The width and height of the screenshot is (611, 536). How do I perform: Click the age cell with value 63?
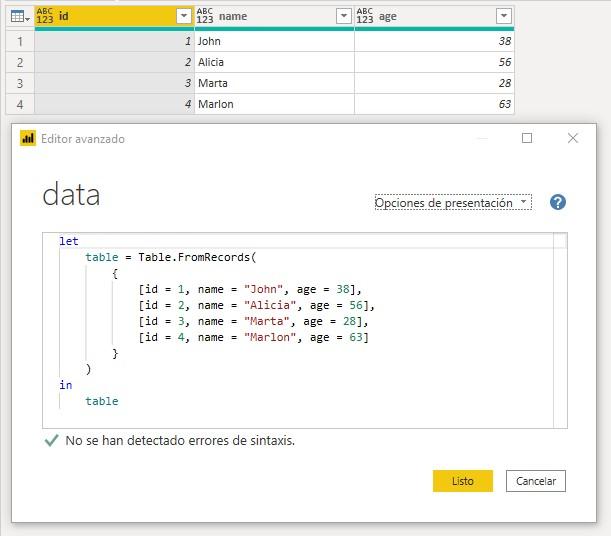(434, 104)
